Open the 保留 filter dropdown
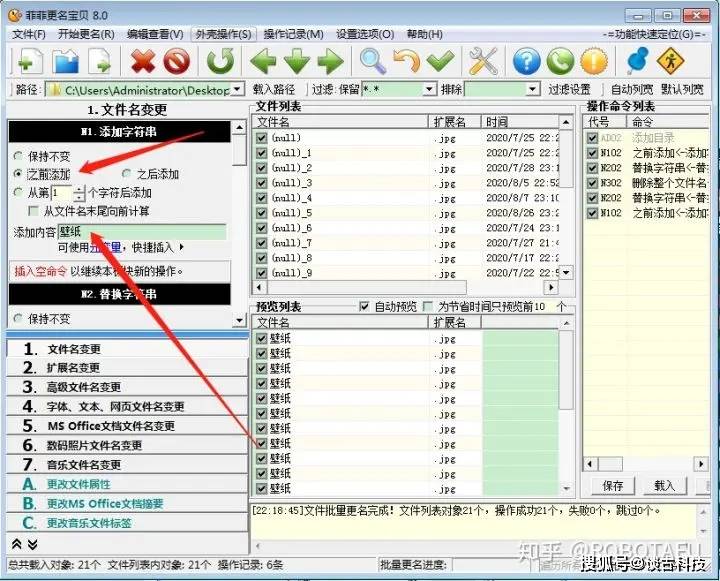Image resolution: width=720 pixels, height=581 pixels. tap(429, 89)
